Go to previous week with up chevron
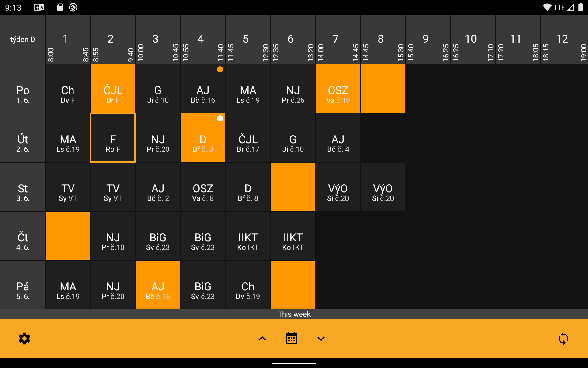Image resolution: width=588 pixels, height=368 pixels. 262,339
